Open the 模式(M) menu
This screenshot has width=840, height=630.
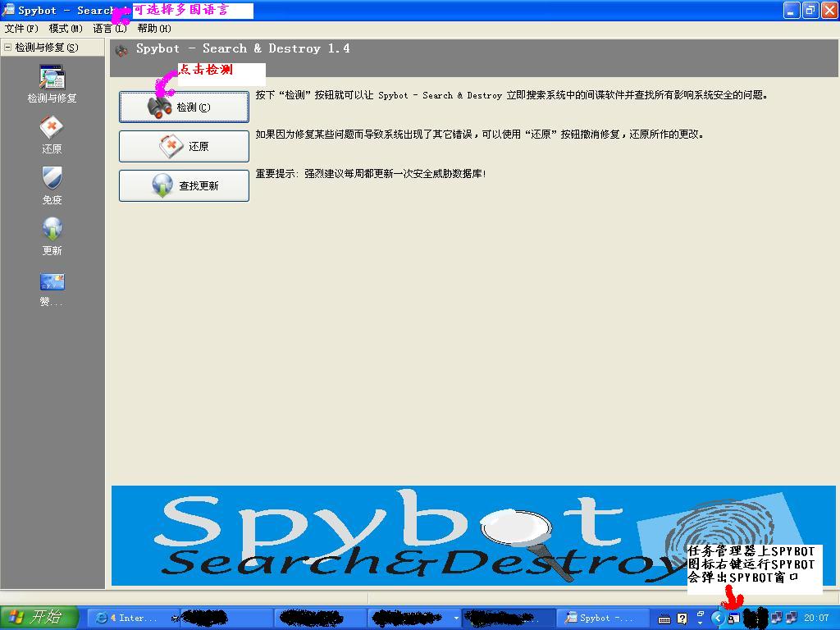[66, 29]
